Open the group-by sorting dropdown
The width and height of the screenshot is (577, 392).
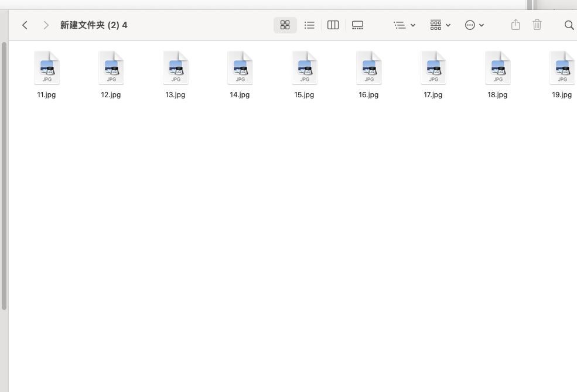click(404, 25)
